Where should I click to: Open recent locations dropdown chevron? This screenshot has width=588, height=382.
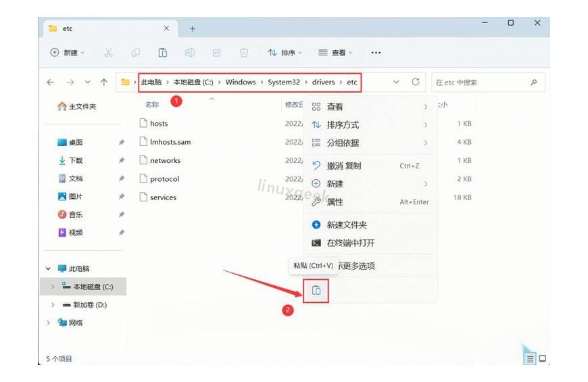tap(87, 82)
